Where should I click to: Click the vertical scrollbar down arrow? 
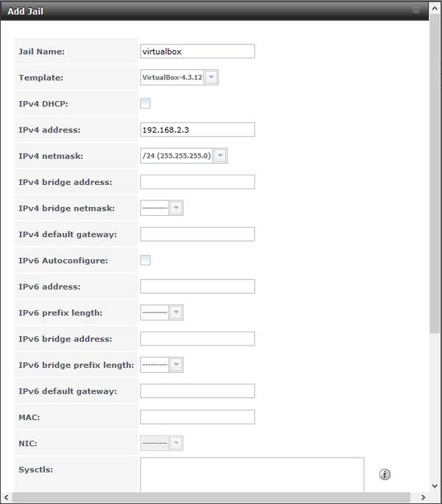tap(435, 486)
